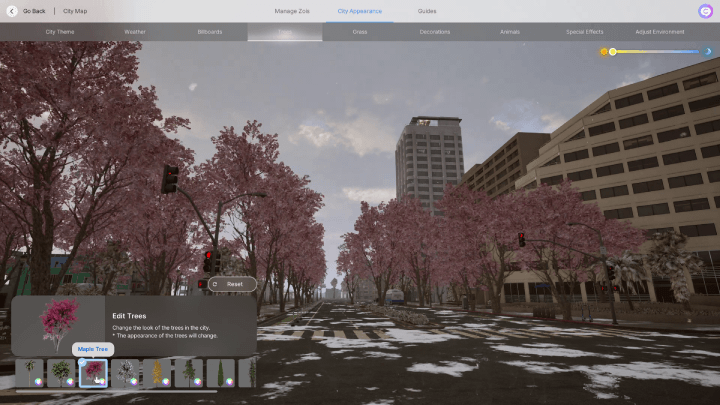Open the City Map link
The height and width of the screenshot is (405, 720).
(75, 10)
